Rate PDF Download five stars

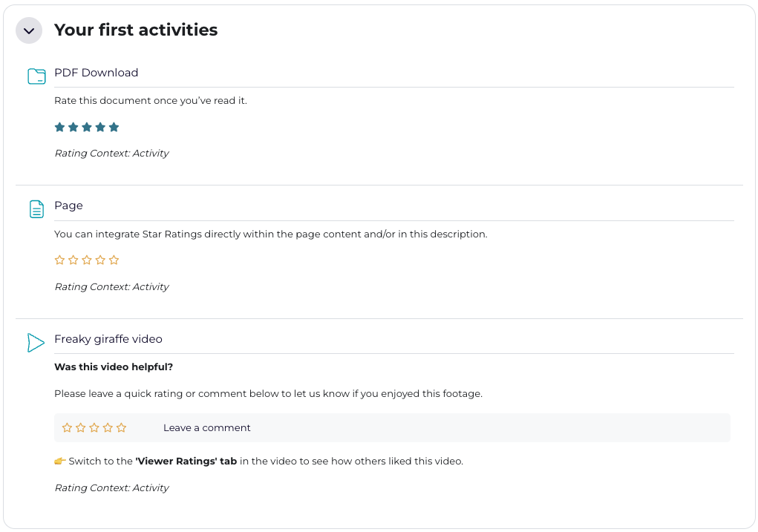click(114, 127)
